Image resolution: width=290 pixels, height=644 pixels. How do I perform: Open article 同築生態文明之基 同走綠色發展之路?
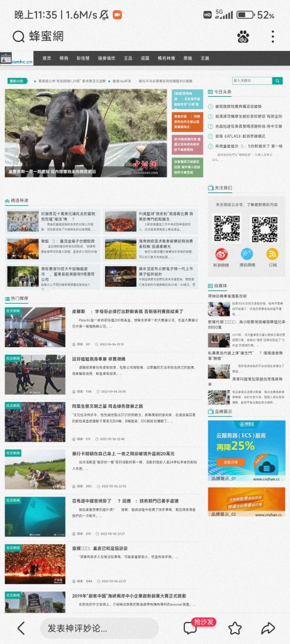point(107,406)
